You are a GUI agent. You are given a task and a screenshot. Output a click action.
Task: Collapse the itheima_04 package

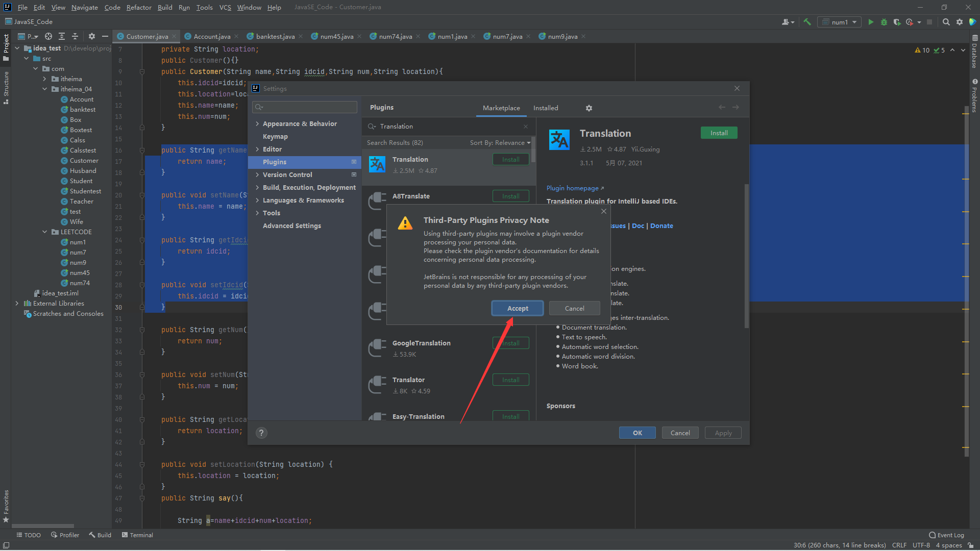[x=45, y=89]
